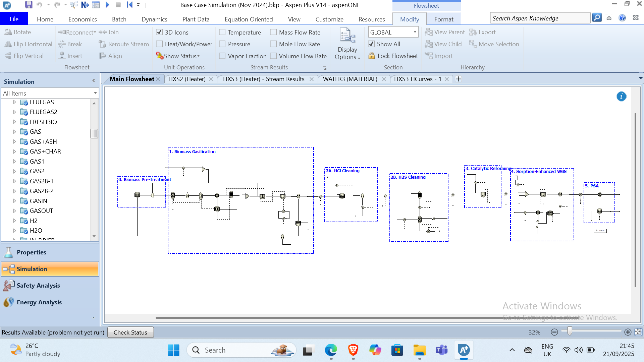Expand the FRESHBIO tree item
The image size is (644, 362).
pyautogui.click(x=14, y=122)
